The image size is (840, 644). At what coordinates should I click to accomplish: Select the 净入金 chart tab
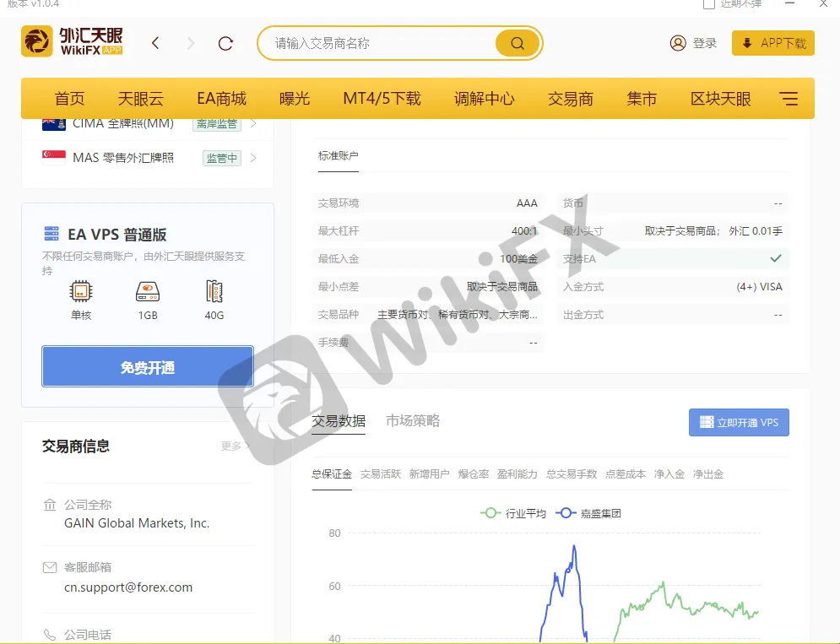(669, 474)
